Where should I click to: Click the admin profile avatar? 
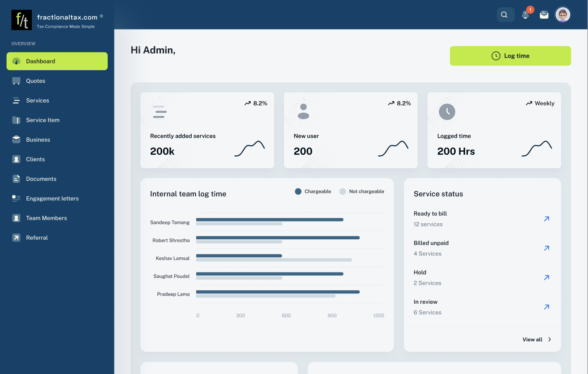tap(562, 14)
